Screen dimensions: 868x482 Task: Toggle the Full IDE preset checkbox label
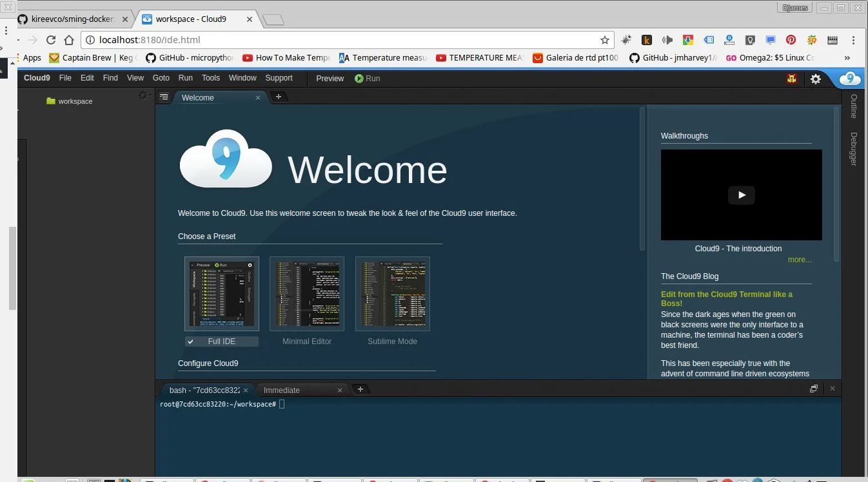(x=222, y=342)
